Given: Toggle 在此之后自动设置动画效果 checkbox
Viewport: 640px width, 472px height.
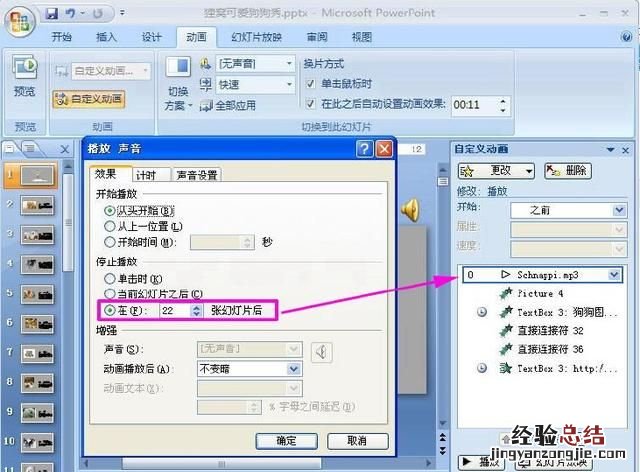Looking at the screenshot, I should point(311,104).
